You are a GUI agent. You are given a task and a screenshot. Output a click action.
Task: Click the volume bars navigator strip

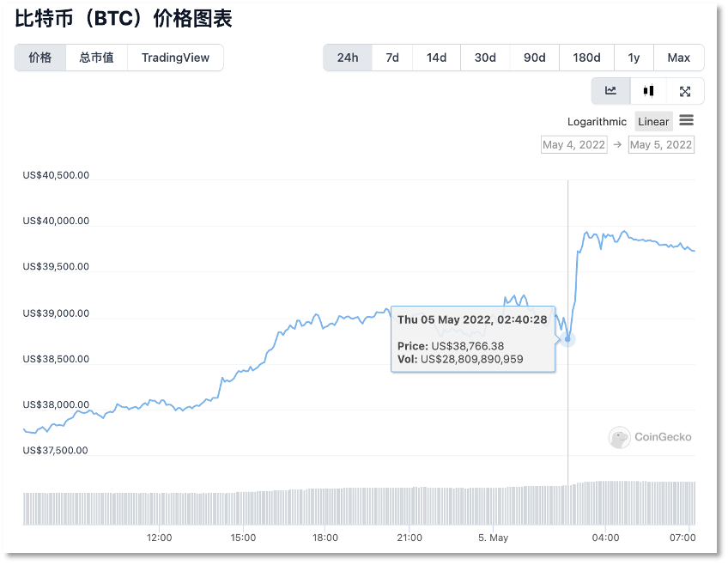tap(360, 504)
